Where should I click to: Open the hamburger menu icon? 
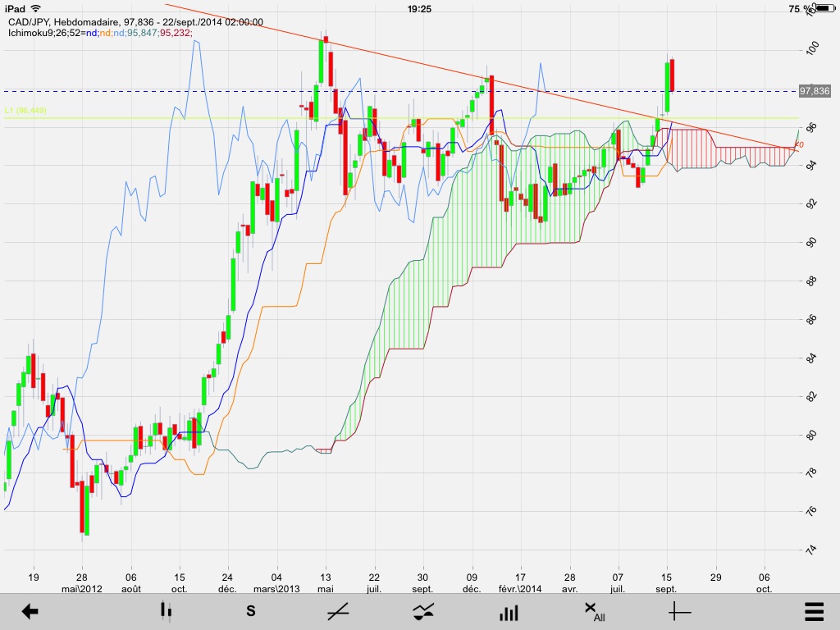[x=815, y=611]
